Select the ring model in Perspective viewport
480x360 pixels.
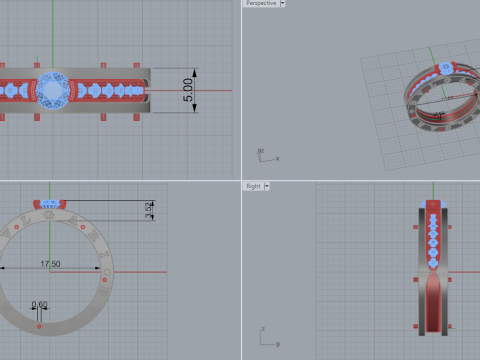[442, 97]
